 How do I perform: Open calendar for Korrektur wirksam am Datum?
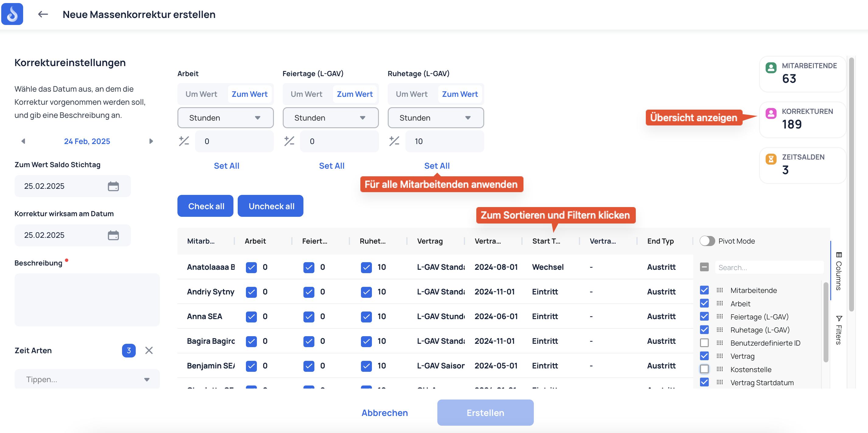click(x=113, y=235)
